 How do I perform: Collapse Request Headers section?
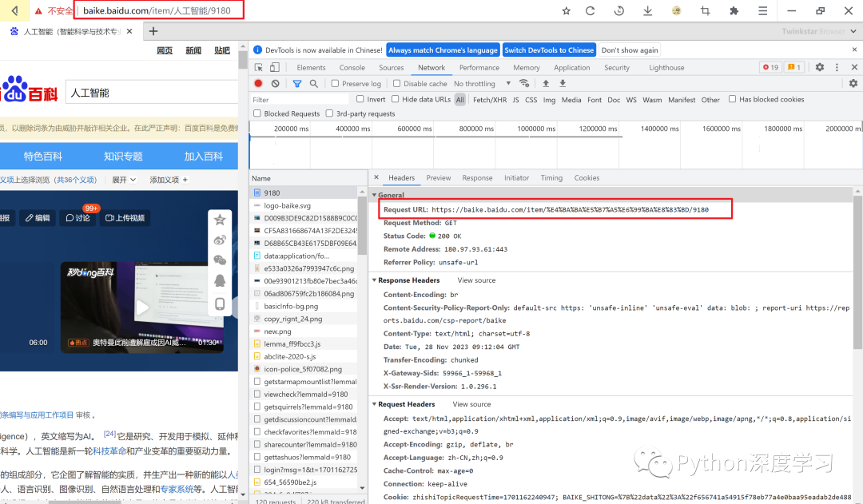374,404
